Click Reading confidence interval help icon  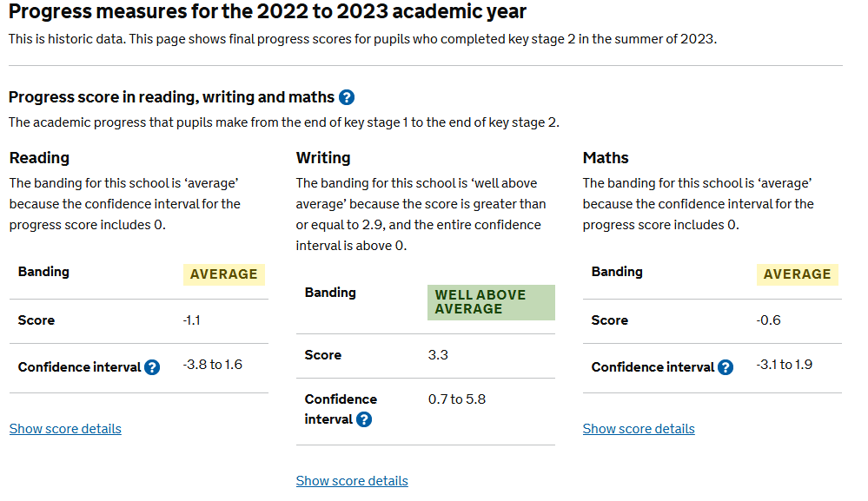click(152, 367)
